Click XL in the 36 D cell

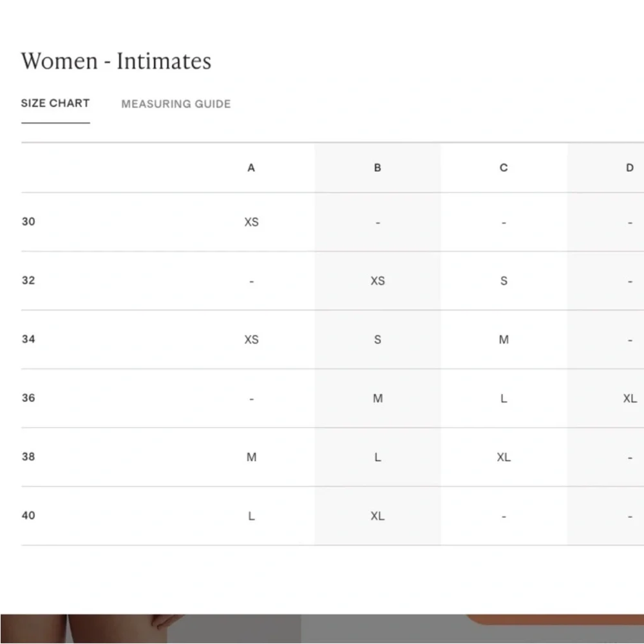[629, 399]
